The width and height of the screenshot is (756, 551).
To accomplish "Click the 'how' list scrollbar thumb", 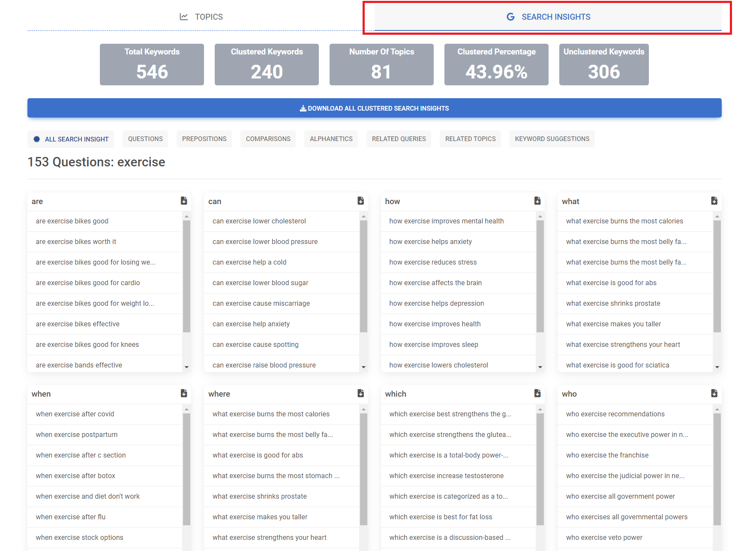I will click(540, 276).
